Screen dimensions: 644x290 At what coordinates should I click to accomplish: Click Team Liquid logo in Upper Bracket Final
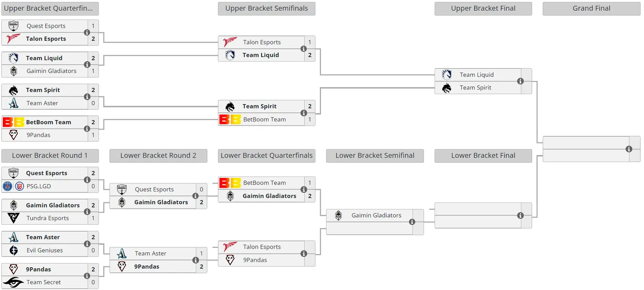[447, 75]
